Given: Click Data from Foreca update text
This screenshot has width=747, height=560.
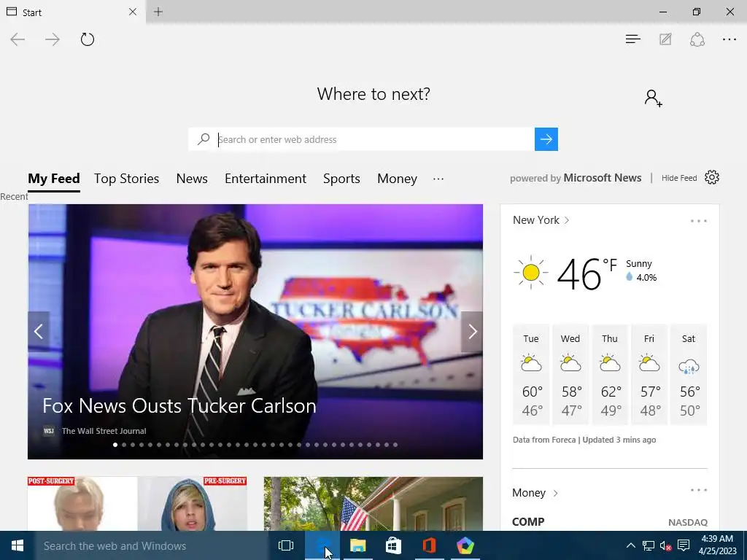Looking at the screenshot, I should coord(584,440).
